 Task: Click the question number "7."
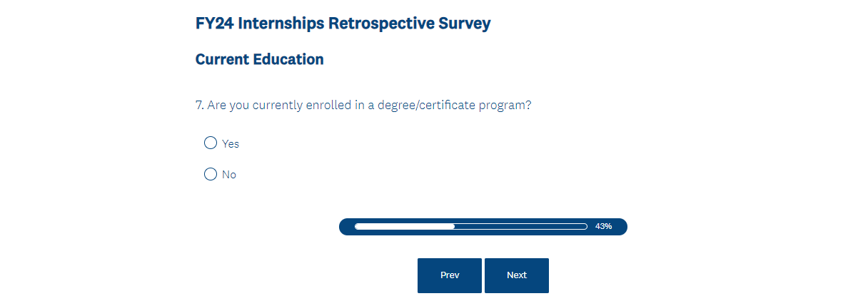[200, 106]
